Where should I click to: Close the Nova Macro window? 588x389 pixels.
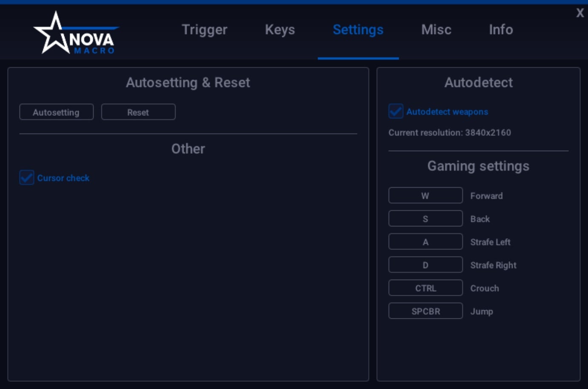pos(580,13)
